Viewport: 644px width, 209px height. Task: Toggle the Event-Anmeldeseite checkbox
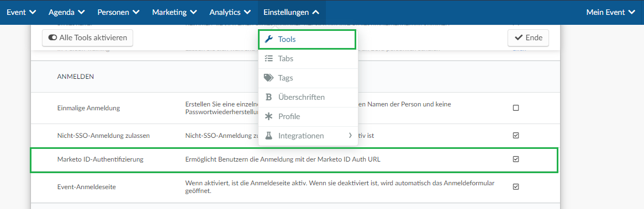516,186
